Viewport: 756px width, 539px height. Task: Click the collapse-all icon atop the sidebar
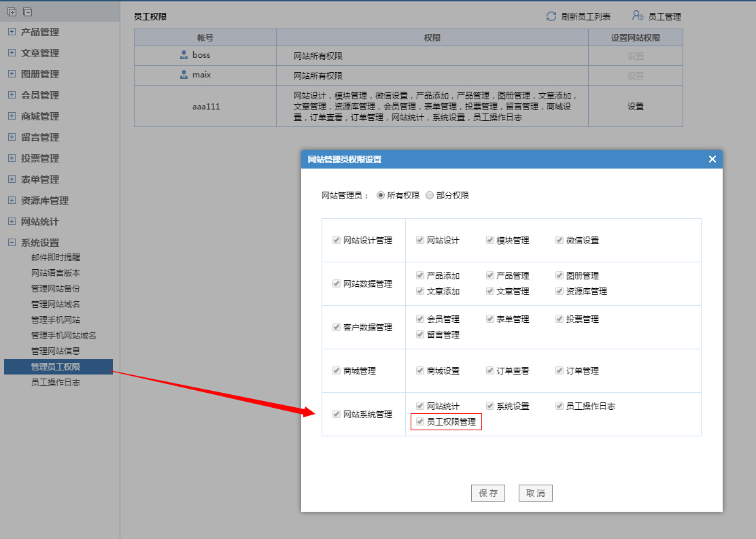pyautogui.click(x=27, y=12)
